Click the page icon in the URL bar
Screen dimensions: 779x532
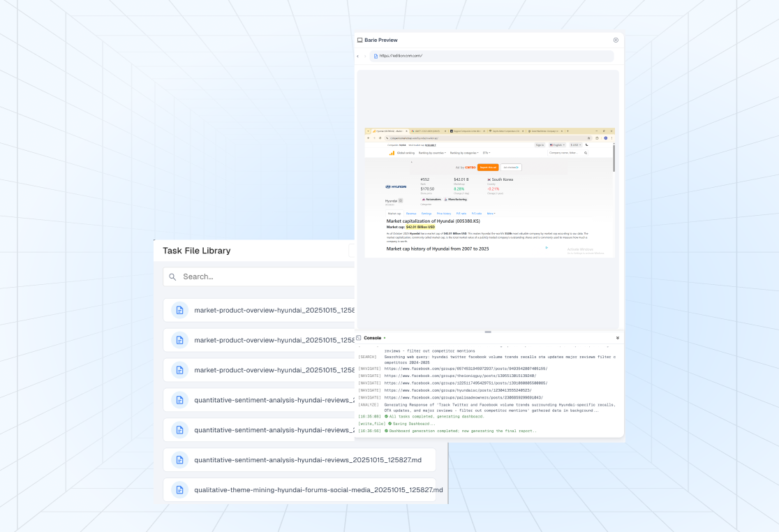tap(376, 56)
